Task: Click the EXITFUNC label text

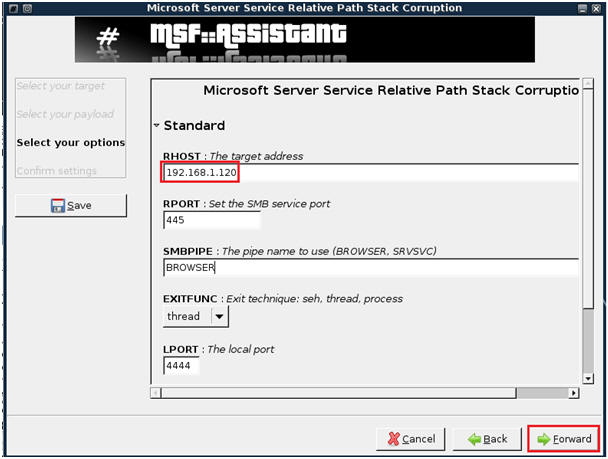Action: point(190,299)
